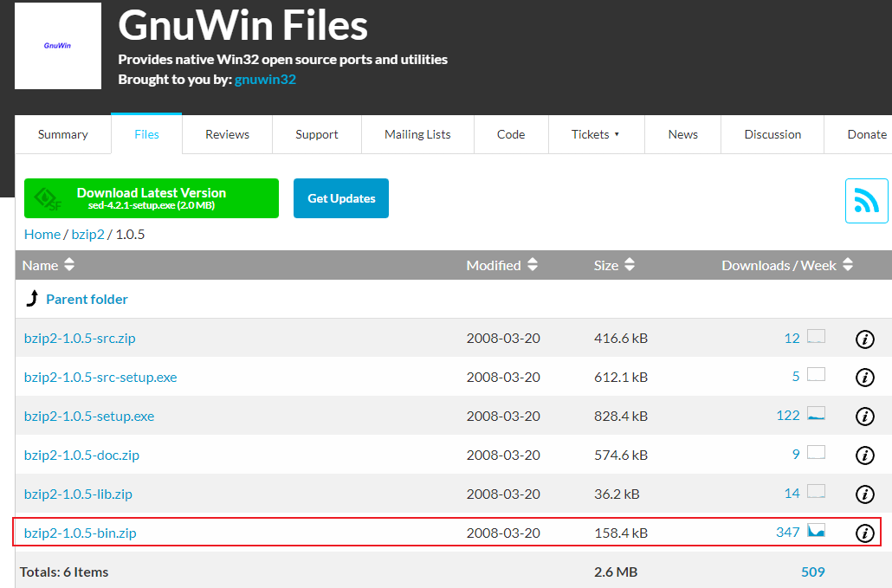
Task: Open info icon for bzip2-1.0.5-src-setup.exe
Action: (x=864, y=378)
